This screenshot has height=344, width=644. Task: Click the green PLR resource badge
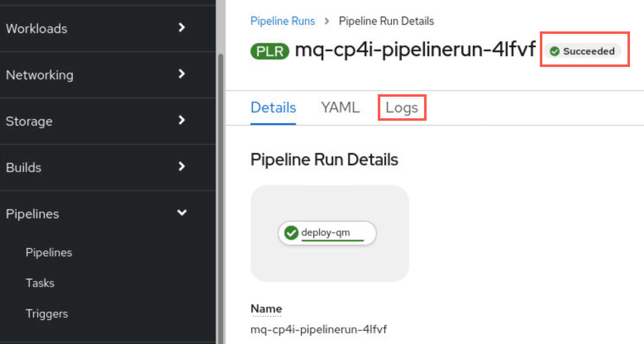click(270, 51)
